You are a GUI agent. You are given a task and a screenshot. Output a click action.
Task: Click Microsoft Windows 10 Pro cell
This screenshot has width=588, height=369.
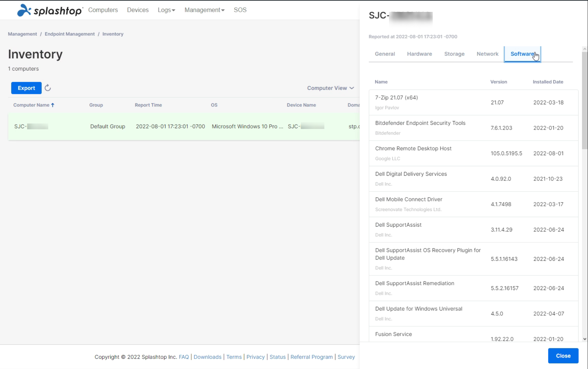tap(247, 126)
